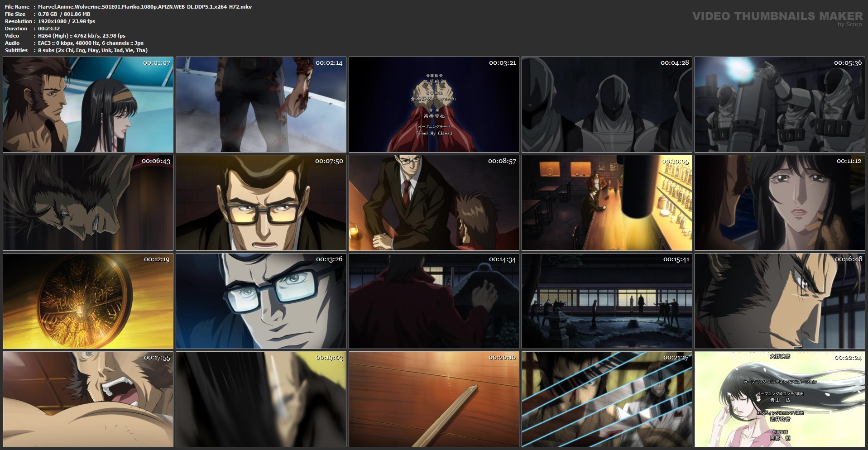
Task: Select the thumbnail at 00:05:36
Action: tap(780, 105)
